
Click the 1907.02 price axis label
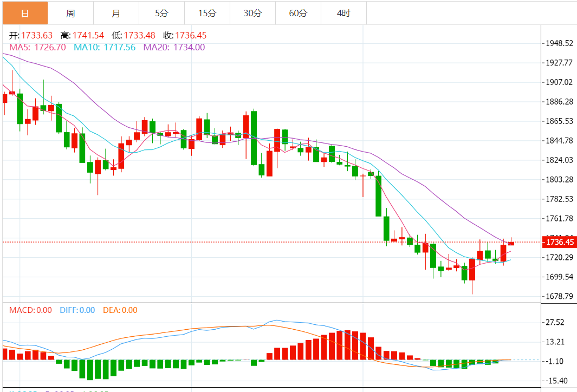tap(559, 82)
